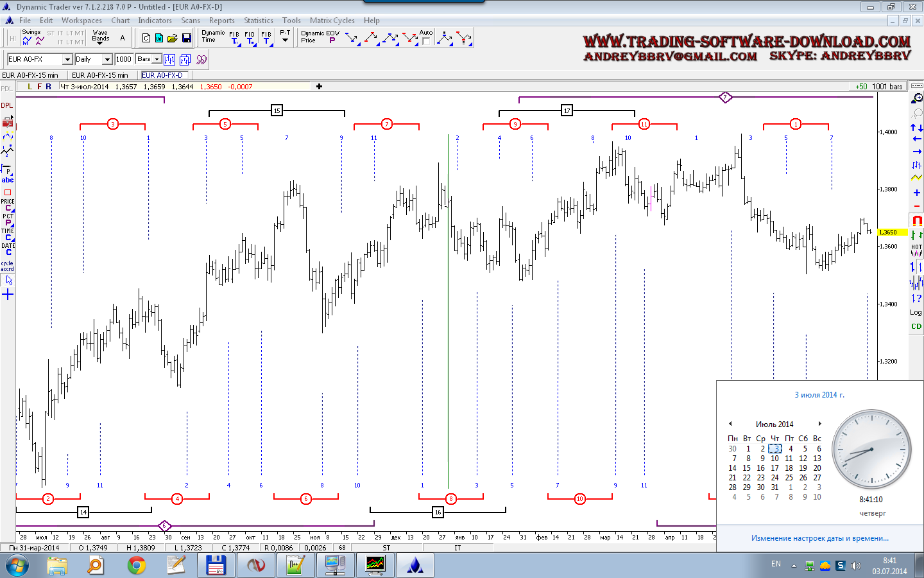Go to next month in calendar

pos(819,424)
